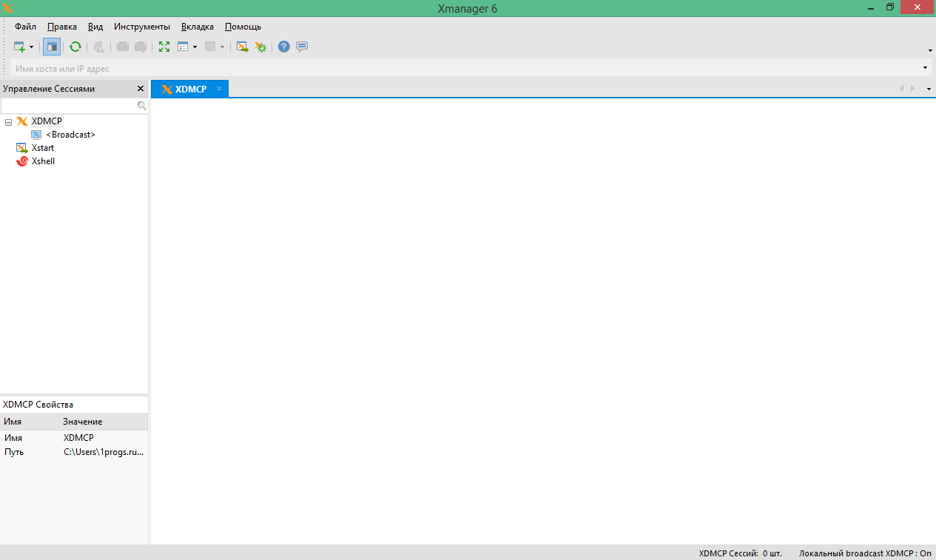Create a new session via toolbar icon
This screenshot has height=560, width=936.
(20, 47)
